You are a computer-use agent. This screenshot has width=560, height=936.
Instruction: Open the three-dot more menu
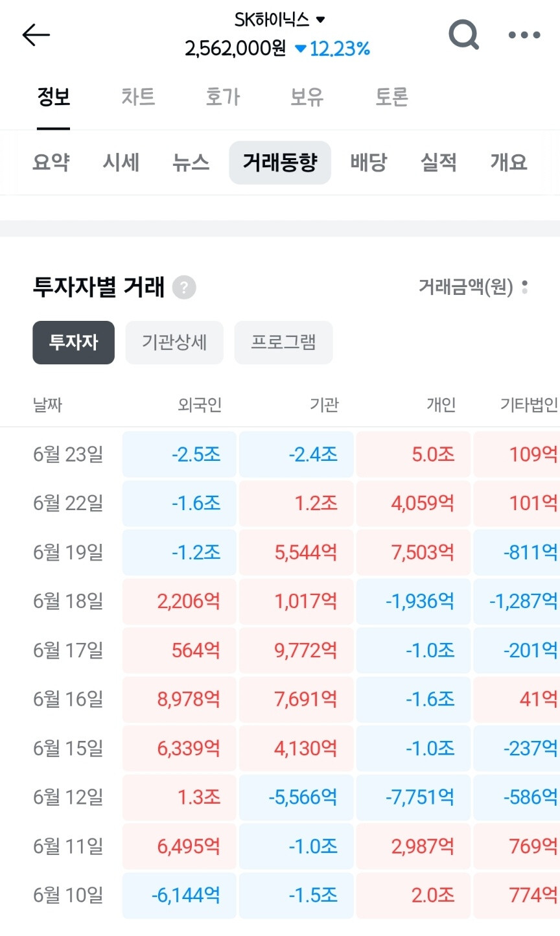point(524,35)
